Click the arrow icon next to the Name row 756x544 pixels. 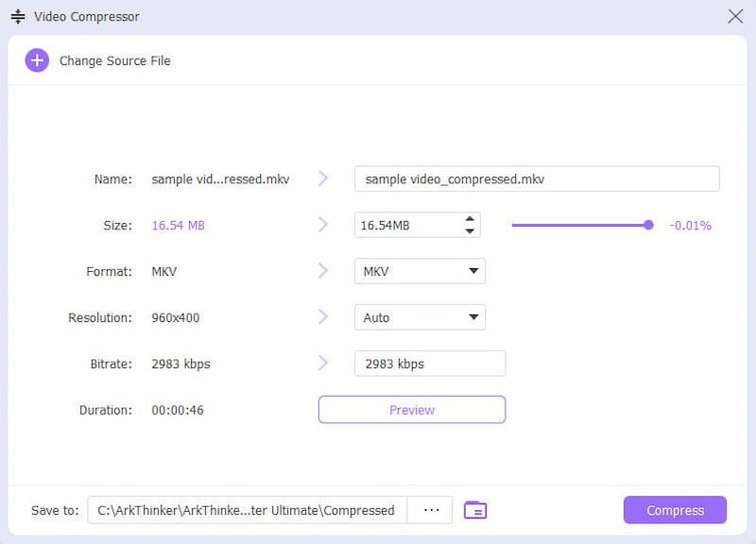[x=323, y=178]
